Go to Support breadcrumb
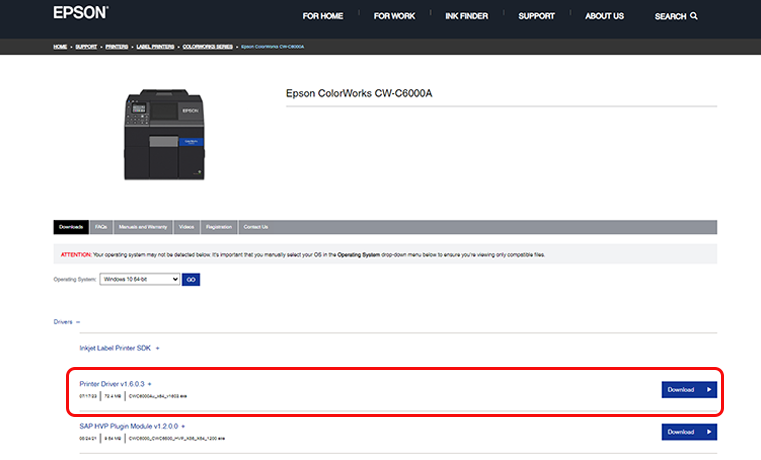 click(x=86, y=47)
